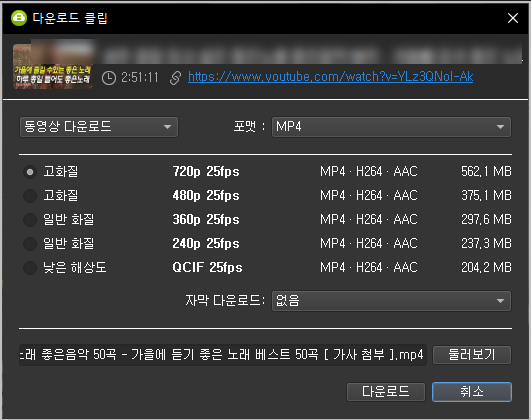
Task: Click the 237,3 MB file size
Action: coord(486,243)
